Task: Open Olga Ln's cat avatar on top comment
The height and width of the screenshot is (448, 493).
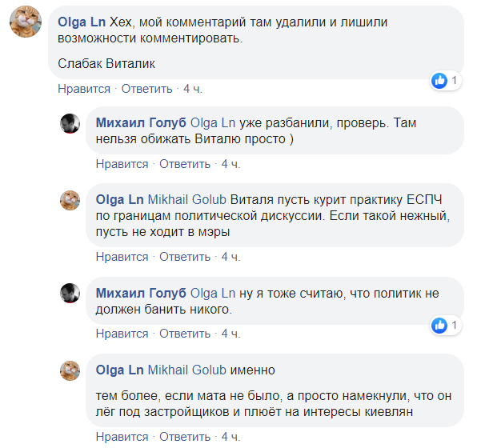Action: 26,26
